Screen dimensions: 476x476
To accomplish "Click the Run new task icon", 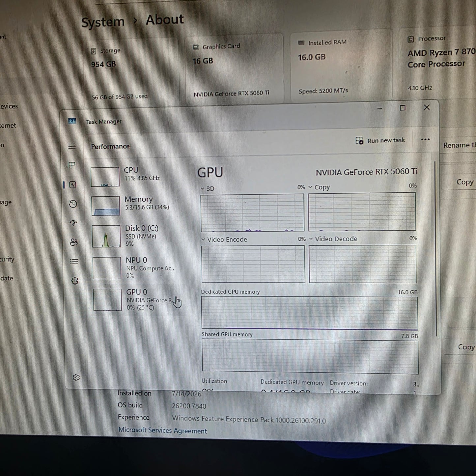I will (x=359, y=141).
